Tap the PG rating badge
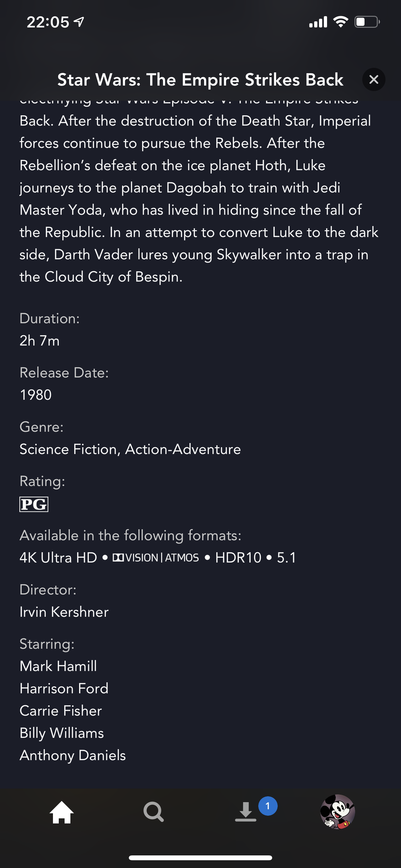Image resolution: width=401 pixels, height=868 pixels. click(34, 504)
